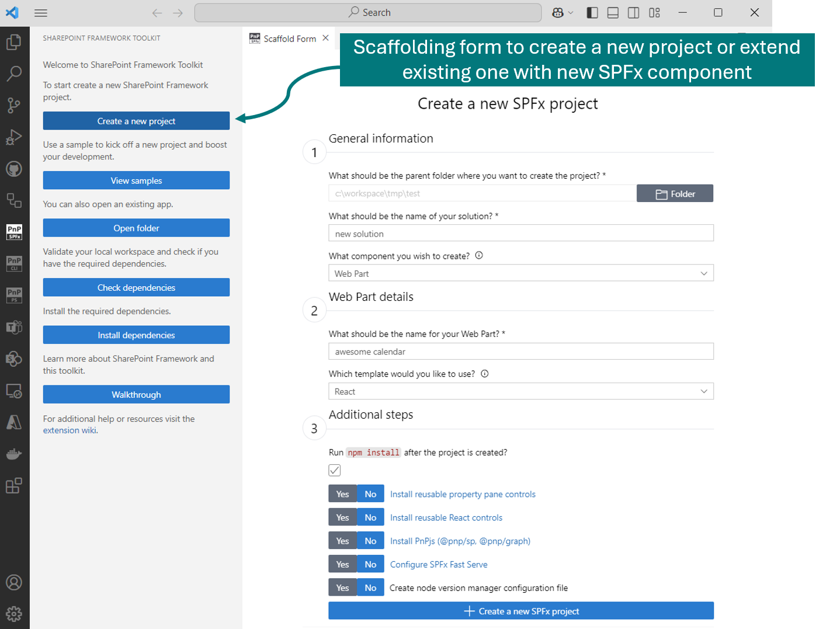Viewport: 840px width, 629px height.
Task: Open the Docker view in activity bar
Action: point(14,454)
